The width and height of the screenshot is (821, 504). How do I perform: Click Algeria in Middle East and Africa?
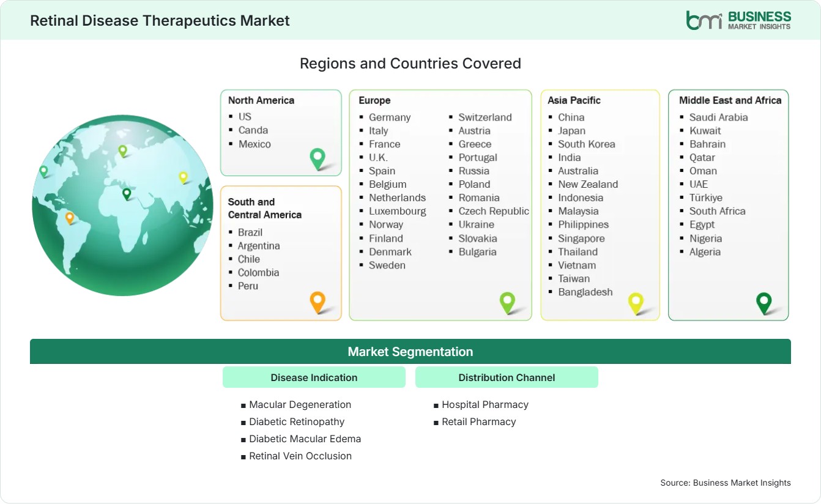[705, 252]
